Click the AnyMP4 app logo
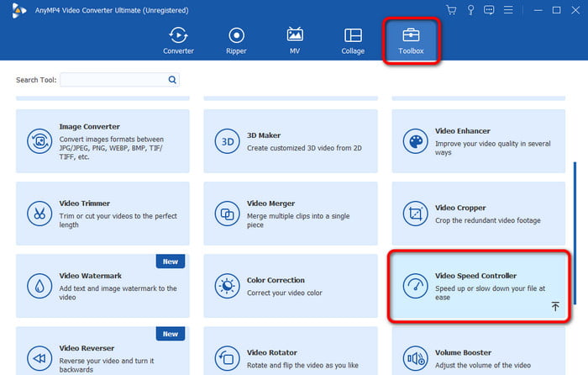Viewport: 588px width, 375px height. [18, 11]
